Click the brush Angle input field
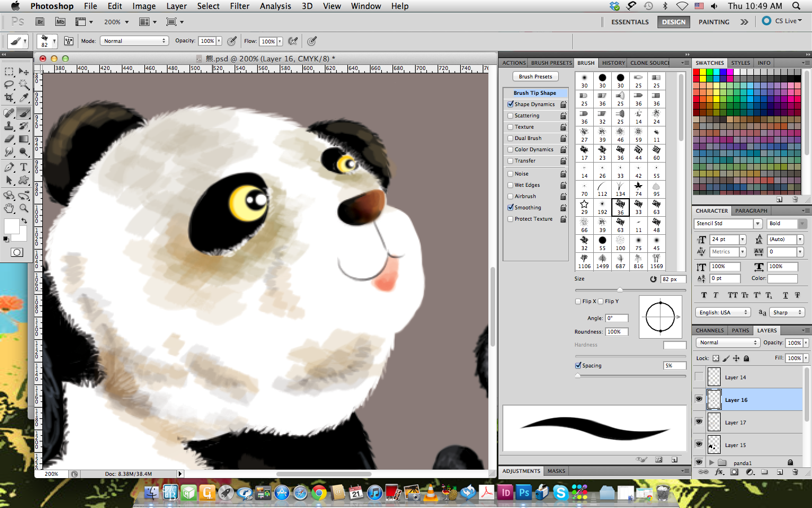This screenshot has height=508, width=812. [616, 318]
